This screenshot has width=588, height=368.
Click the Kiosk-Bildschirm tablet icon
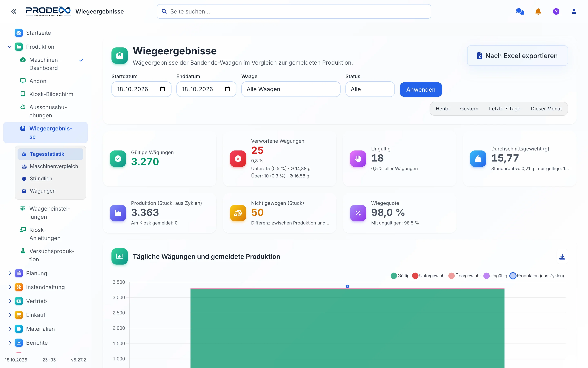tap(23, 94)
